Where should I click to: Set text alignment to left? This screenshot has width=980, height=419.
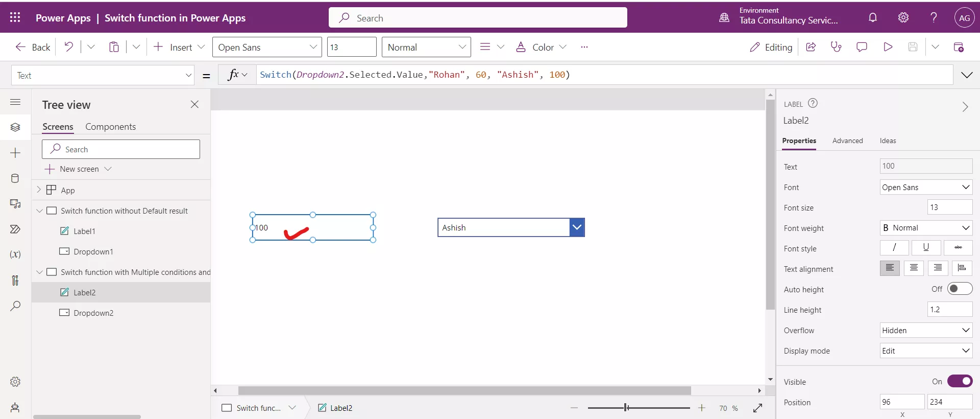pyautogui.click(x=890, y=268)
